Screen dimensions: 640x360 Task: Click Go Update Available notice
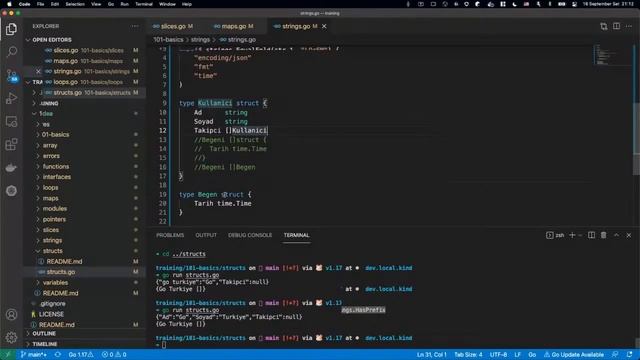click(x=573, y=354)
